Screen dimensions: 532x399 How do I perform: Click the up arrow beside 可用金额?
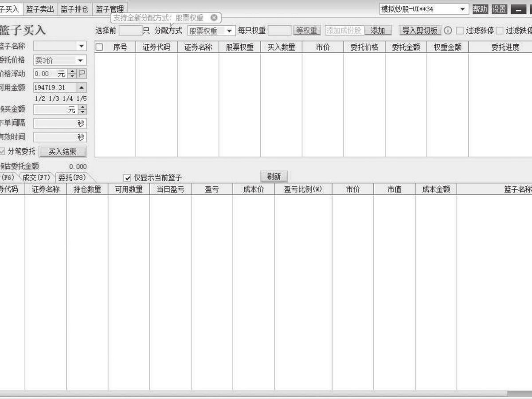pos(82,88)
